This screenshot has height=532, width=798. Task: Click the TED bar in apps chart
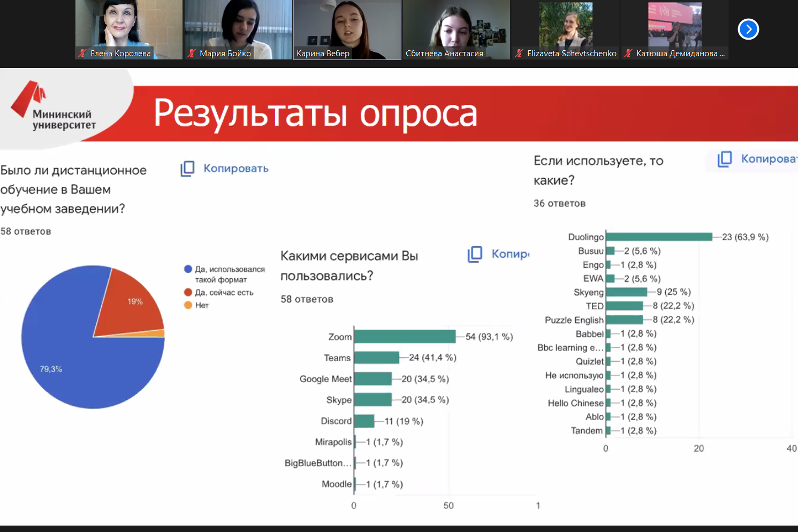coord(625,306)
